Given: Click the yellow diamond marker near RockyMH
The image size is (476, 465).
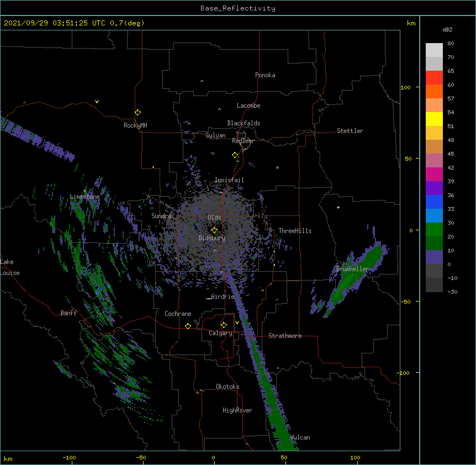Looking at the screenshot, I should (x=137, y=113).
